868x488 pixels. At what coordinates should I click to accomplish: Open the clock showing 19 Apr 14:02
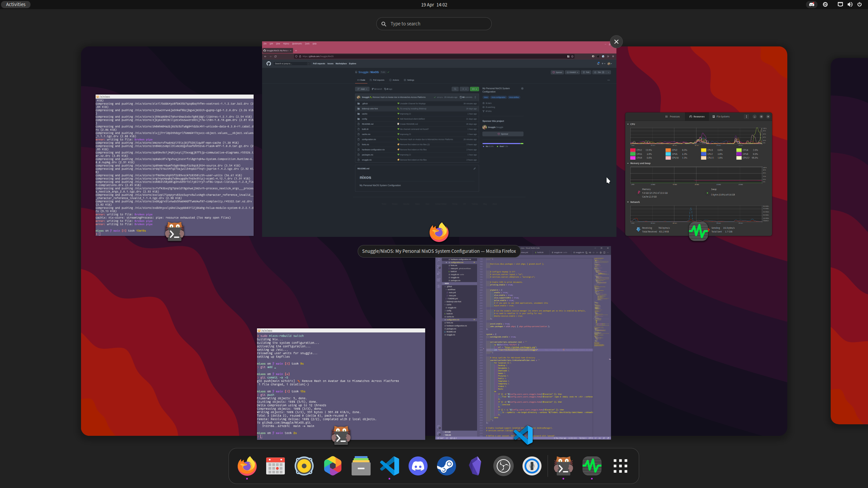click(x=434, y=4)
